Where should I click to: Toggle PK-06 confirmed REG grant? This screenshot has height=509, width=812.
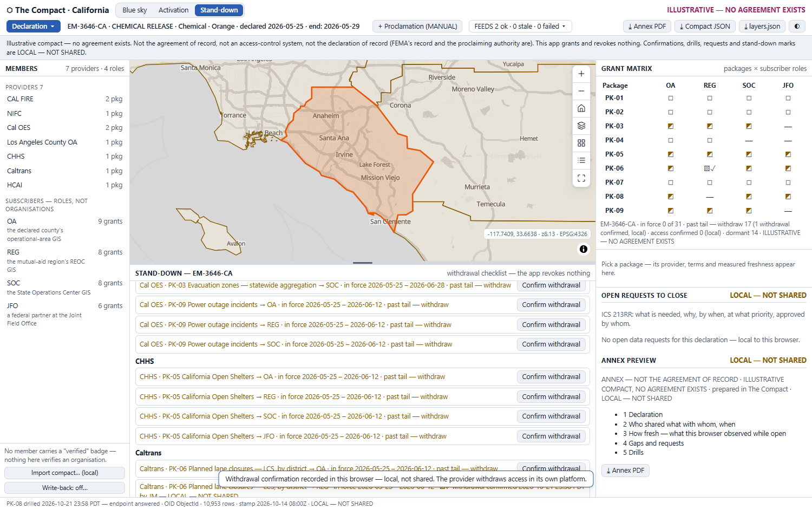710,168
